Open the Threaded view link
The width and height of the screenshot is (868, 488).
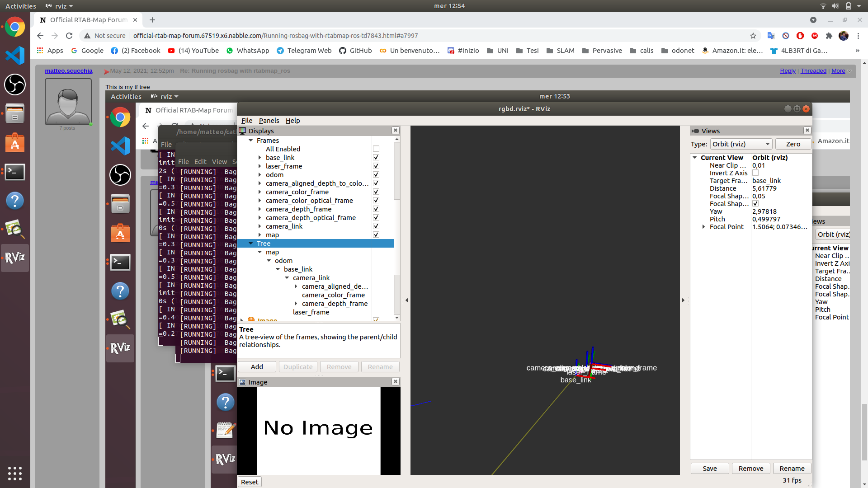tap(813, 71)
